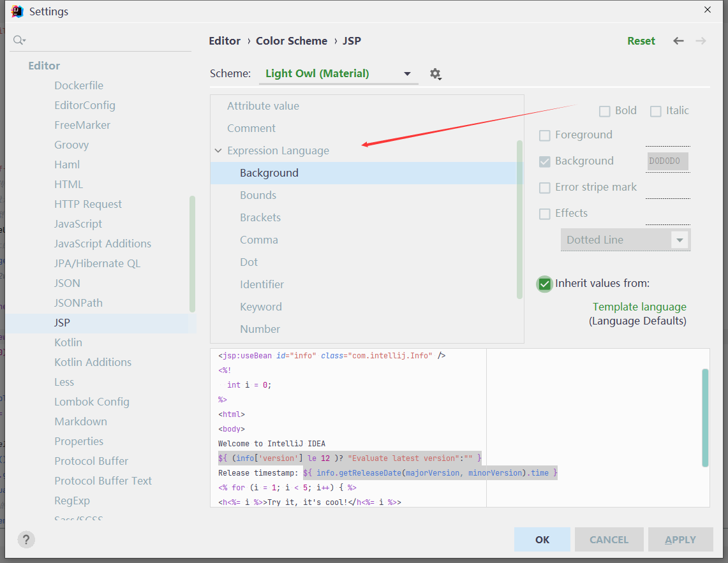This screenshot has height=563, width=728.
Task: Close the Settings dialog
Action: [x=707, y=10]
